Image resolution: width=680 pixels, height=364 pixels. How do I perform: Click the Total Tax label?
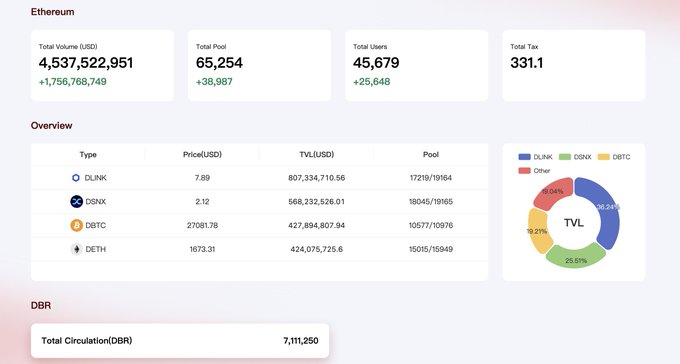coord(524,46)
